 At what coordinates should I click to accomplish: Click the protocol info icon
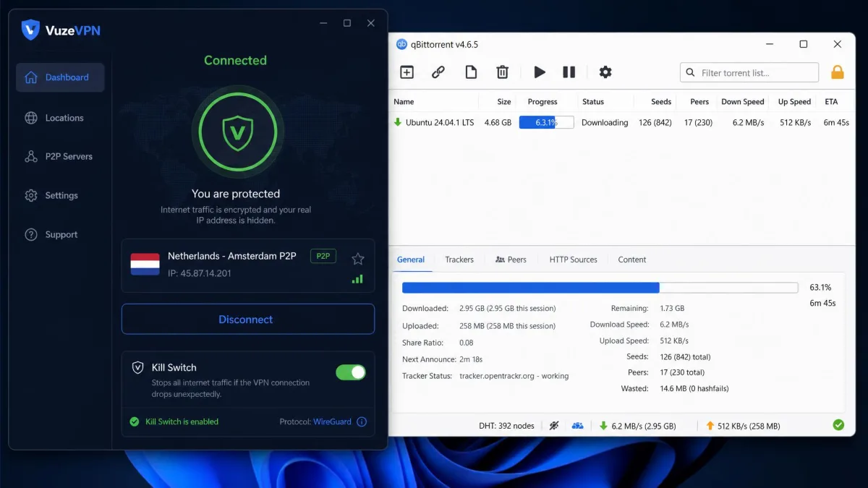pos(362,421)
